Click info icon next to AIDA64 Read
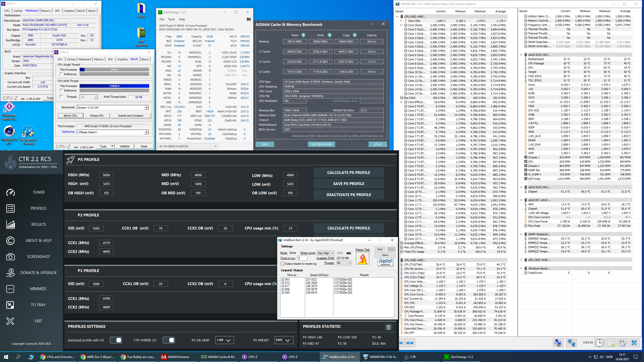Viewport: 644px width, 362px height. (x=303, y=35)
